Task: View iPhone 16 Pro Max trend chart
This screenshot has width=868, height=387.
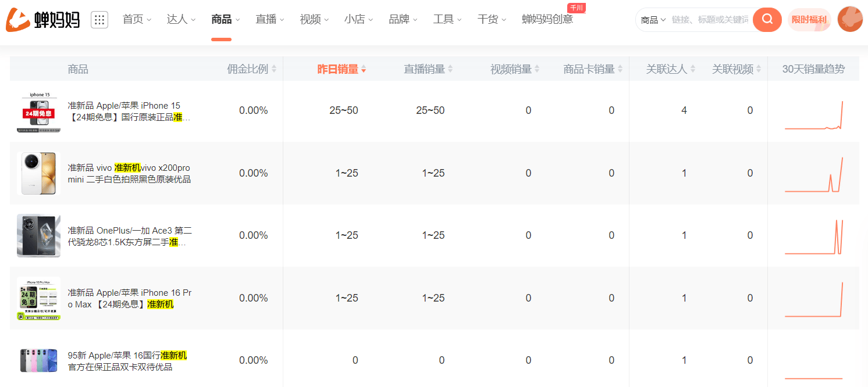Action: [813, 299]
